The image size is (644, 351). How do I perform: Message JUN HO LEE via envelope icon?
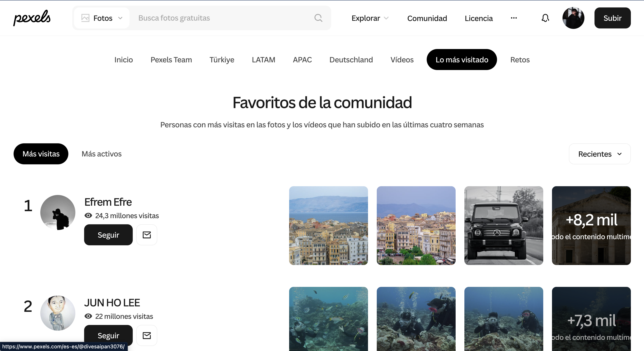click(x=147, y=335)
